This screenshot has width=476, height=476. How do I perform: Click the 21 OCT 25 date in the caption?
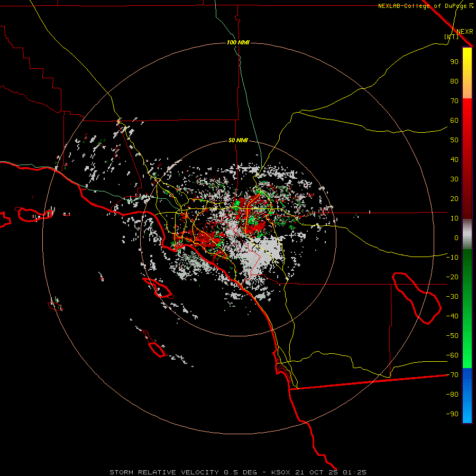point(316,472)
